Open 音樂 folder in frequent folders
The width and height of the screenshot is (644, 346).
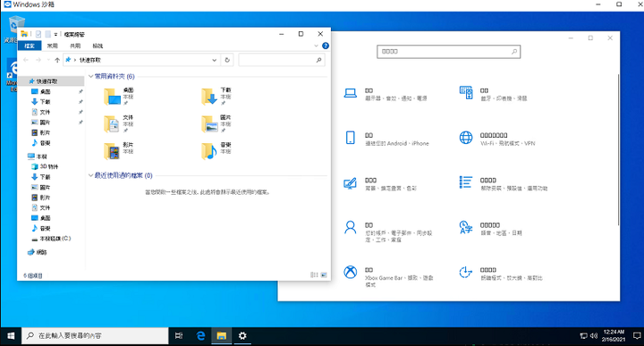coord(216,150)
